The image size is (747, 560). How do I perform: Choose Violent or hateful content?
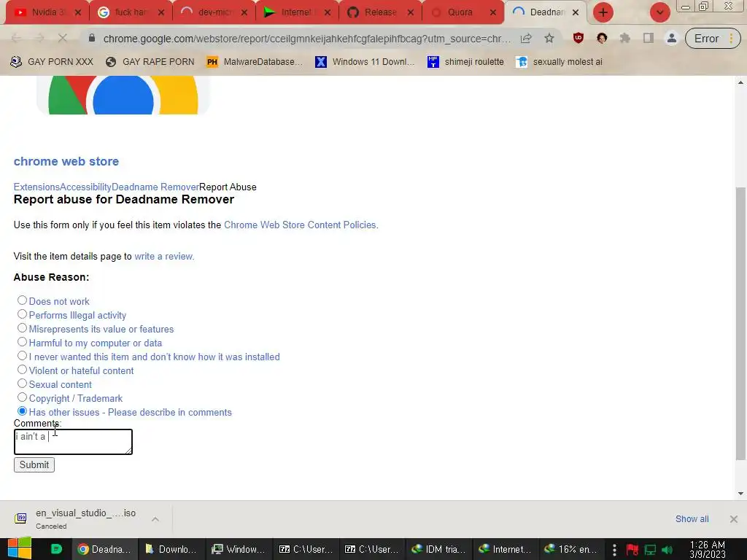(22, 369)
